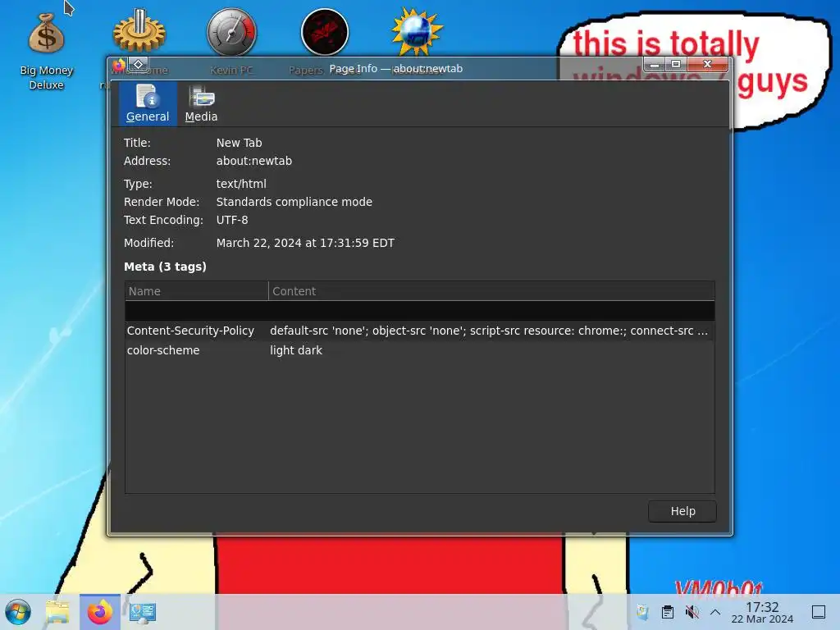Open the system settings taskbar icon
Viewport: 840px width, 630px height.
tap(143, 612)
